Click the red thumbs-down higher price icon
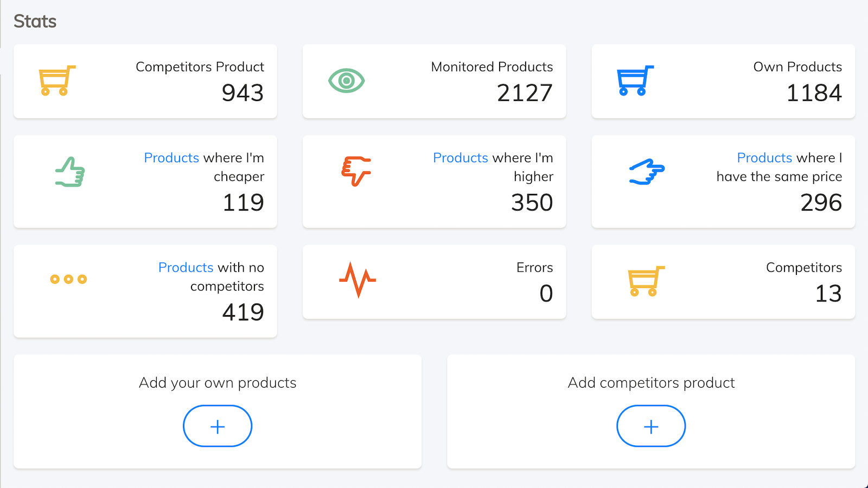Image resolution: width=868 pixels, height=488 pixels. 356,171
